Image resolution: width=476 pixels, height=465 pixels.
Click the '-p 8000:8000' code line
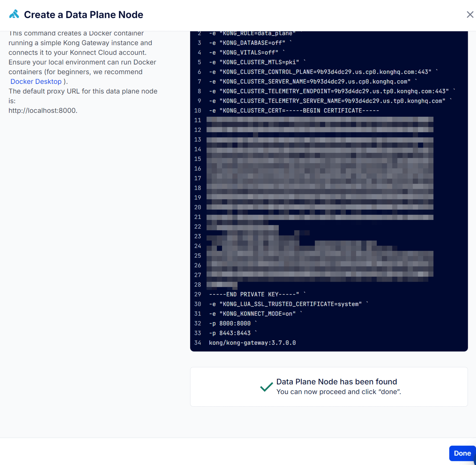click(233, 323)
